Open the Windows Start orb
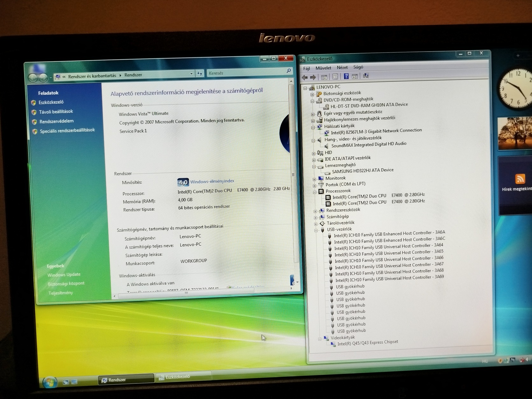Image resolution: width=532 pixels, height=399 pixels. click(50, 382)
